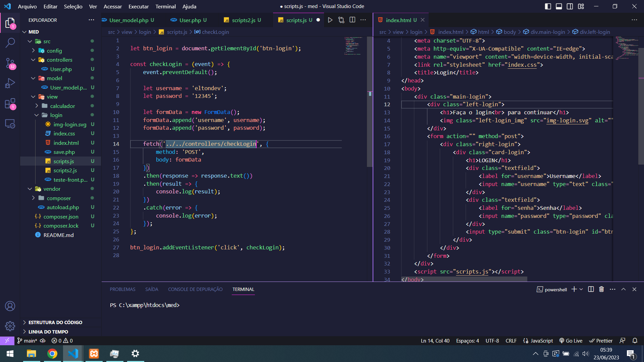Viewport: 644px width, 362px height.
Task: Open the Run and Debug view
Action: click(x=10, y=83)
